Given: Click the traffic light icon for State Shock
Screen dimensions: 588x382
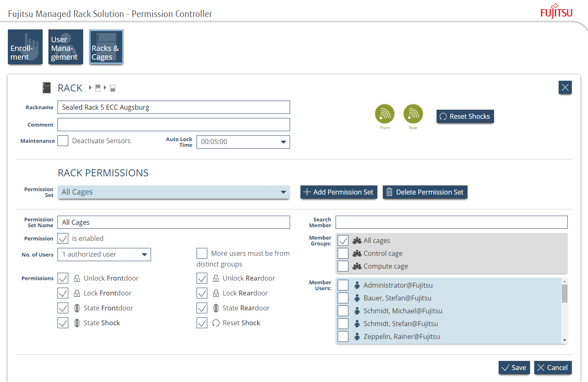Looking at the screenshot, I should point(77,323).
